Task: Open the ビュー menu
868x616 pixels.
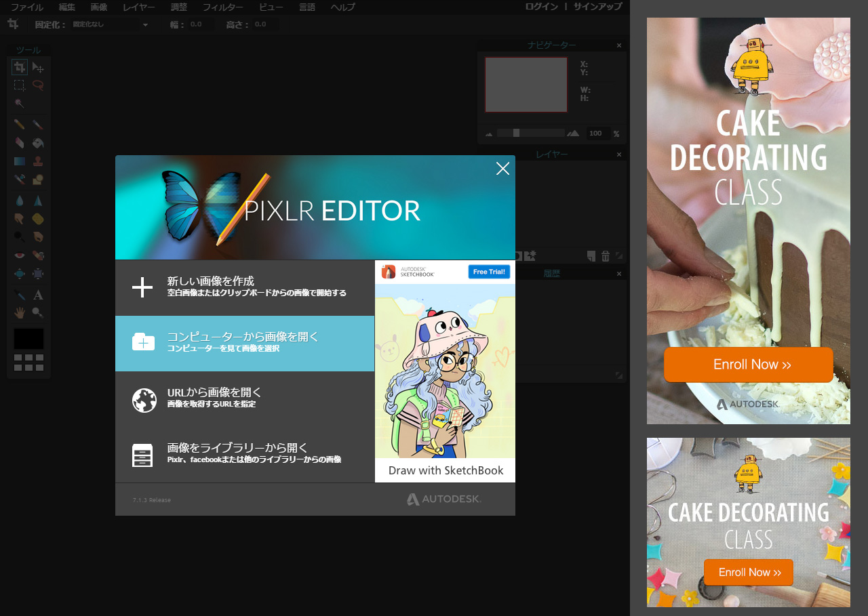Action: (x=271, y=7)
